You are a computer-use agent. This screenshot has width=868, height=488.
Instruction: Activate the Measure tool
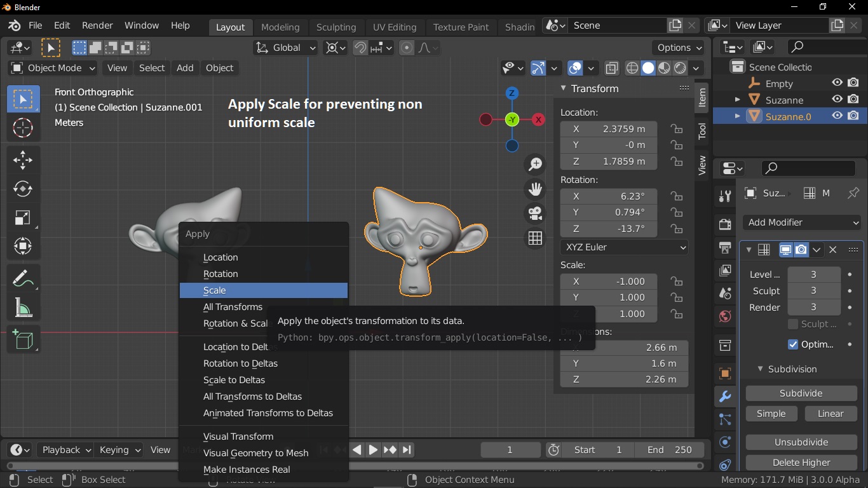[23, 308]
